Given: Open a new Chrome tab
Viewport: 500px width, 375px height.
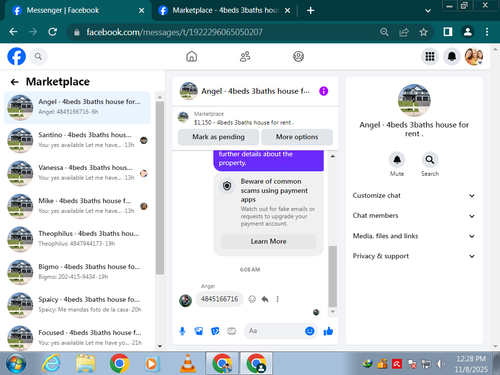Looking at the screenshot, I should (x=310, y=11).
